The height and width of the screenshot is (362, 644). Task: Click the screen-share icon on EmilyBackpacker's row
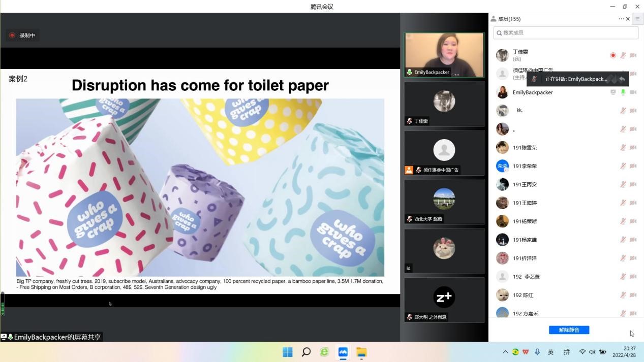(x=613, y=92)
